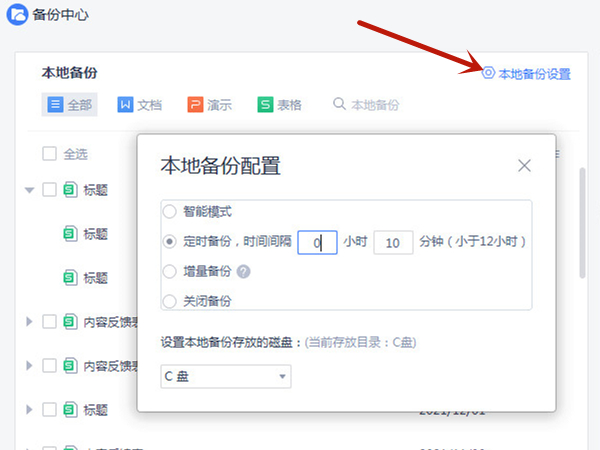Image resolution: width=600 pixels, height=450 pixels.
Task: Open the C 盘 disk dropdown
Action: click(x=226, y=377)
